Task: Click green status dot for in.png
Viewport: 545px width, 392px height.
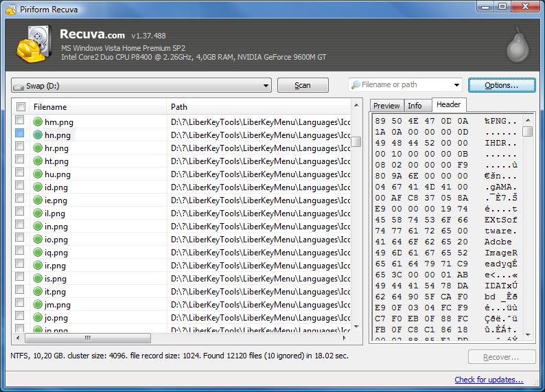Action: (38, 226)
